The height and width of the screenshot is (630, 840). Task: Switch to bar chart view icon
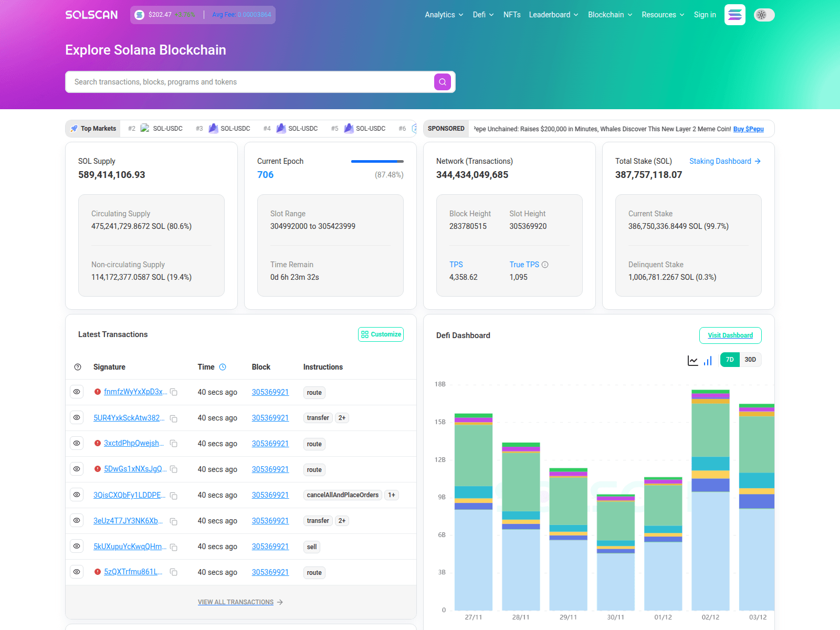coord(708,361)
